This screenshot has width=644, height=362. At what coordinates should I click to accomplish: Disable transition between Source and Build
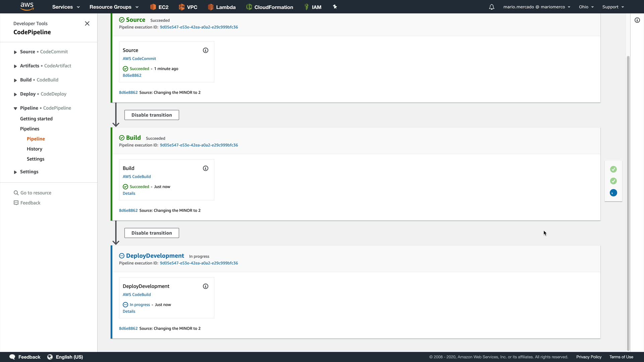tap(152, 115)
